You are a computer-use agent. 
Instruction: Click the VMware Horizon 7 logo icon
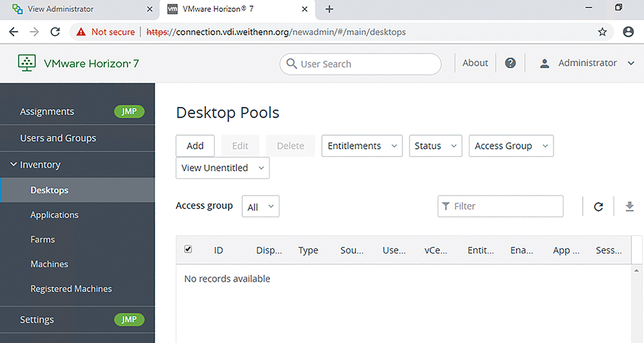(x=27, y=63)
